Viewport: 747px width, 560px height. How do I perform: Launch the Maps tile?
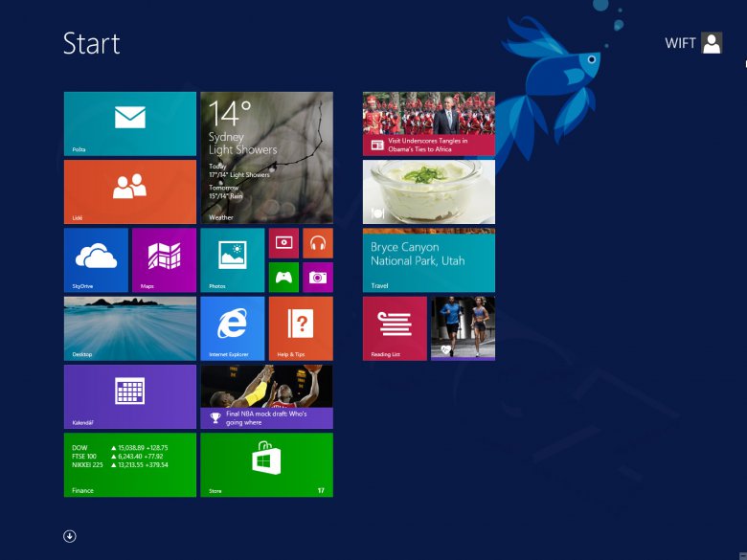coord(165,260)
